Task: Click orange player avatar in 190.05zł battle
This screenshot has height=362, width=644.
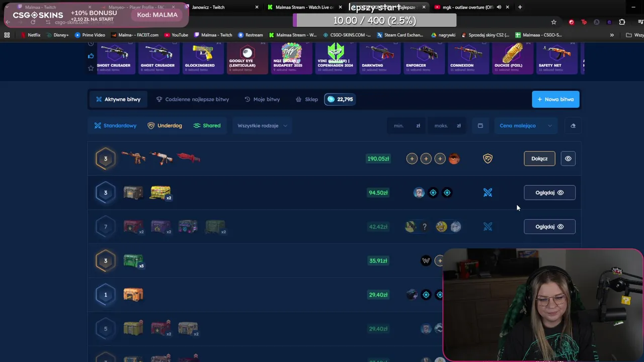Action: click(x=454, y=159)
